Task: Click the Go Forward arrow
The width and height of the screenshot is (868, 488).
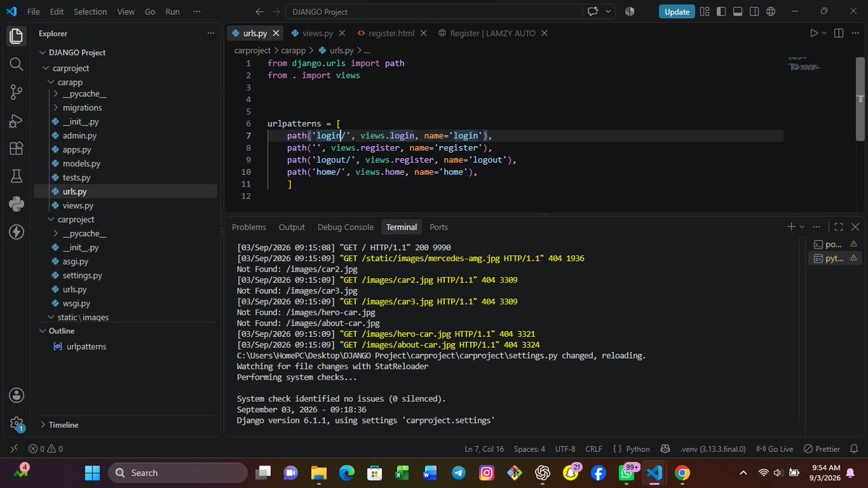Action: tap(277, 12)
